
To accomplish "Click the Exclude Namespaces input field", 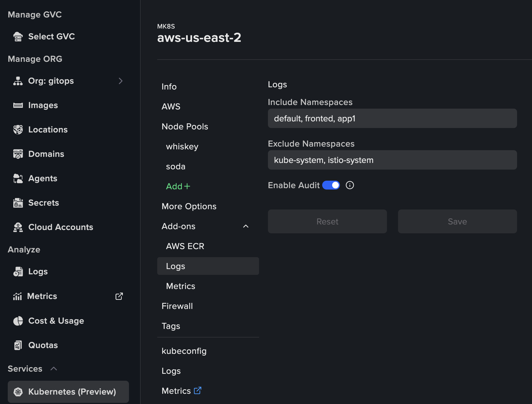I will [392, 160].
